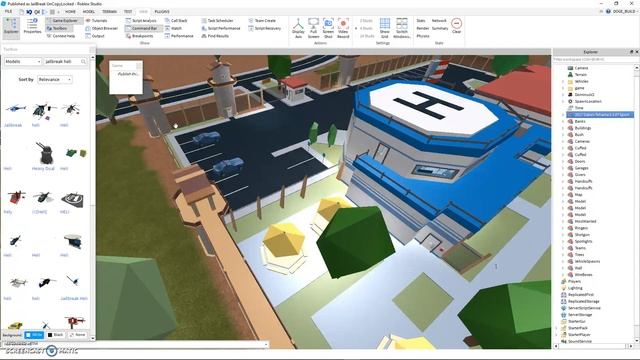Select ReplicatedStorage in Explorer
The height and width of the screenshot is (360, 640).
click(583, 301)
